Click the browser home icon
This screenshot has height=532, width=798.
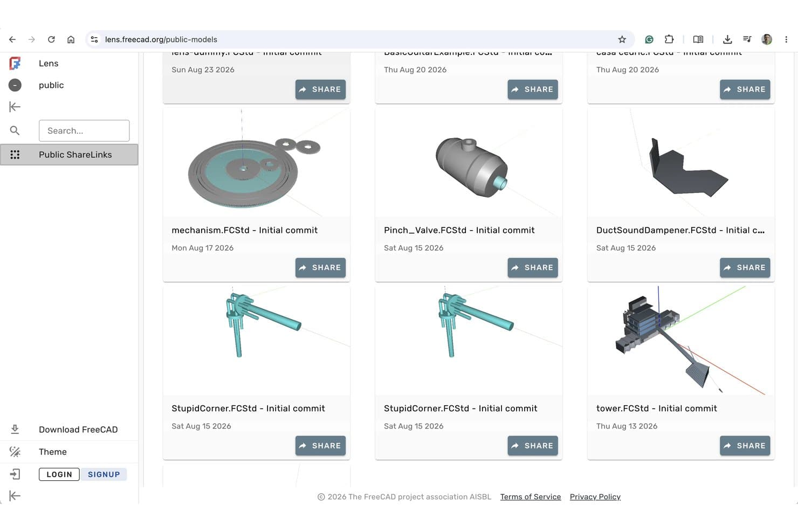click(x=71, y=39)
